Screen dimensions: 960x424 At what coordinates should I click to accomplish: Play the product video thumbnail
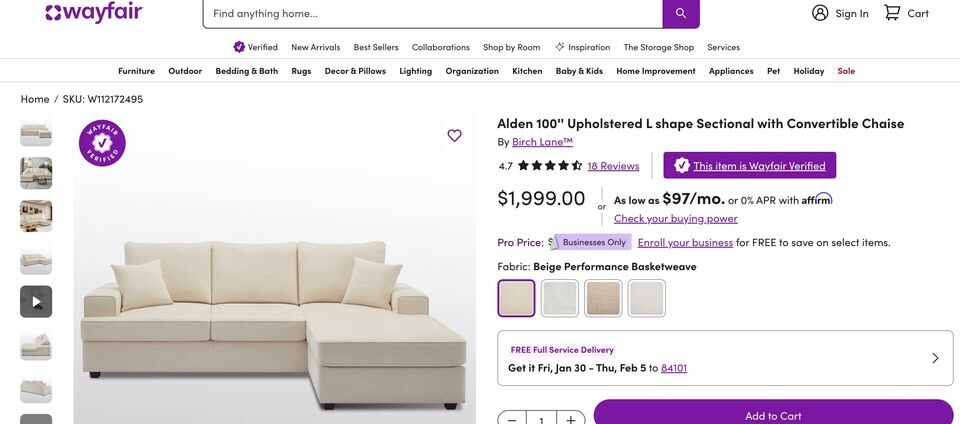coord(36,301)
